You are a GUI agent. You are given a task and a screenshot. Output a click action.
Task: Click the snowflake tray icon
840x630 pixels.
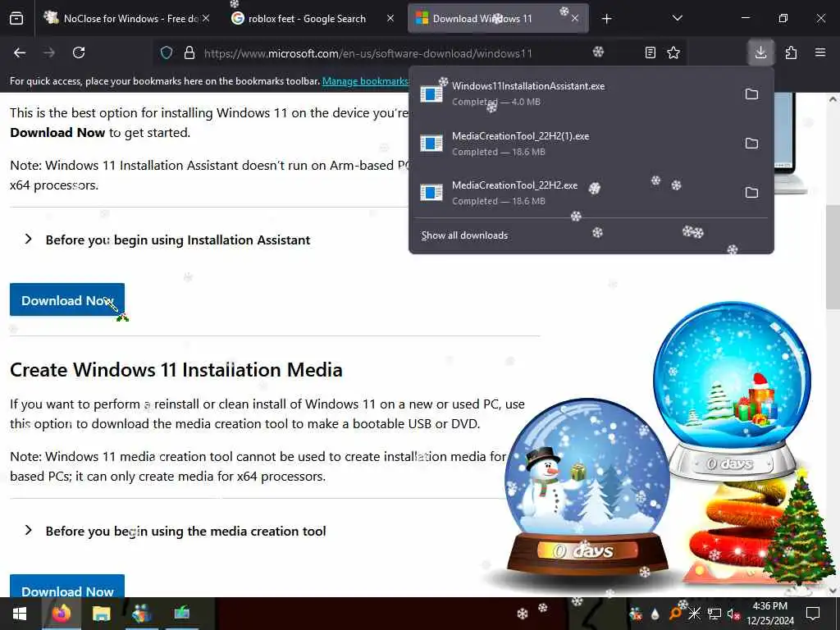click(x=694, y=614)
